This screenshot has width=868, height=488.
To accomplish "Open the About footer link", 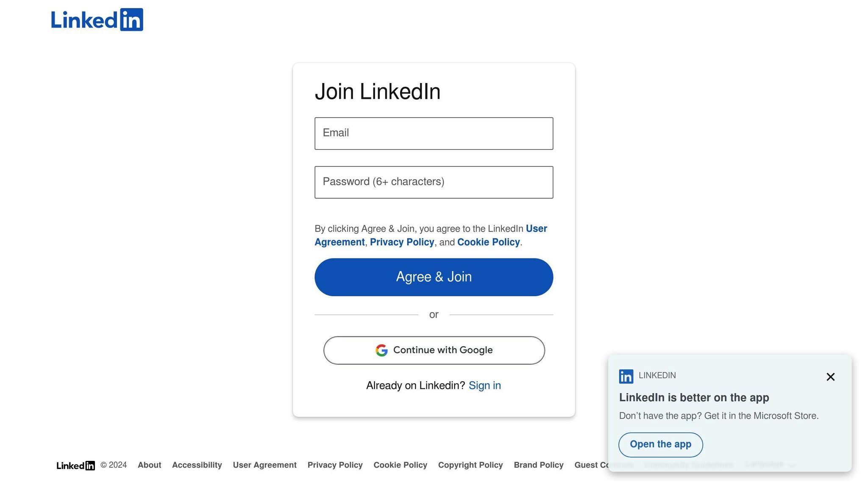I will 149,465.
